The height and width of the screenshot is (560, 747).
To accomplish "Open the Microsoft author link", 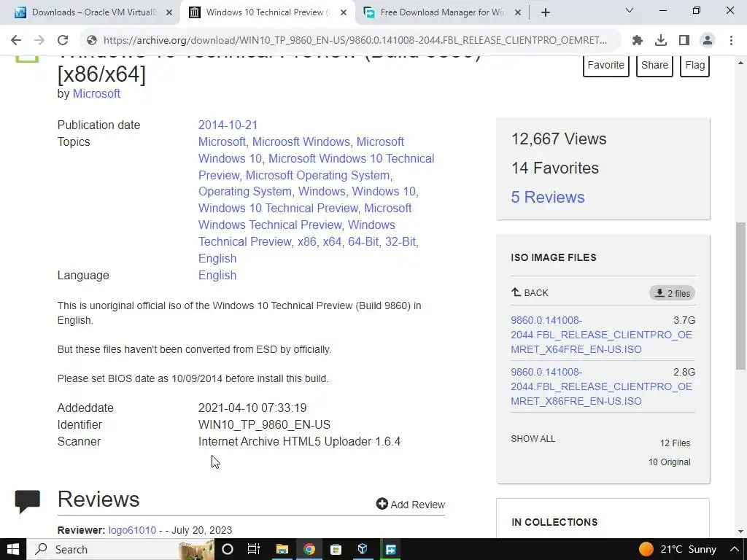I will pyautogui.click(x=96, y=94).
